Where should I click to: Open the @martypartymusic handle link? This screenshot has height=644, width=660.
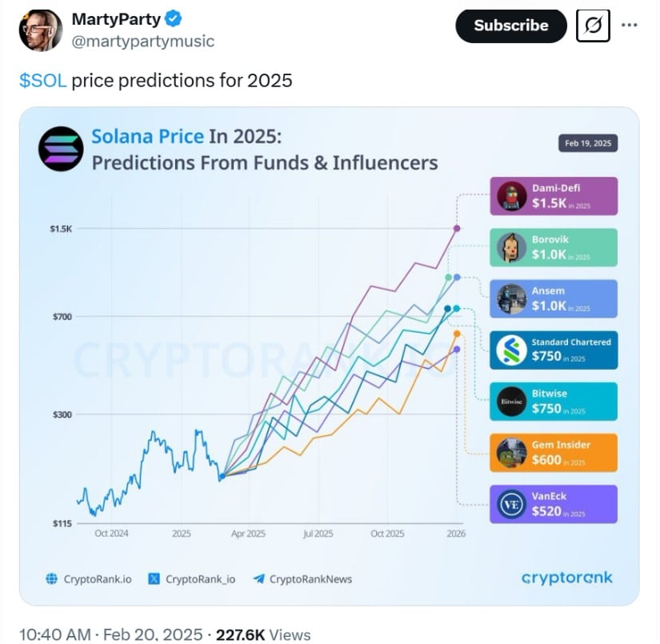(x=143, y=41)
